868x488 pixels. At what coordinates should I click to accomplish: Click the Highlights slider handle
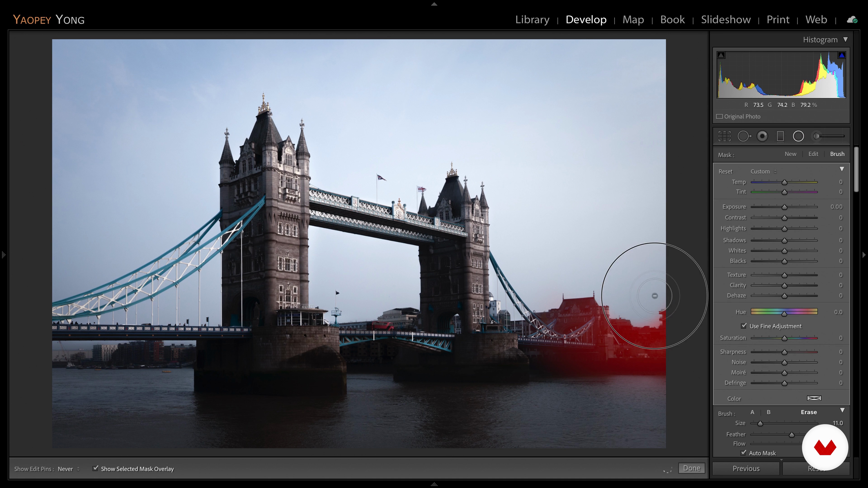click(x=784, y=229)
